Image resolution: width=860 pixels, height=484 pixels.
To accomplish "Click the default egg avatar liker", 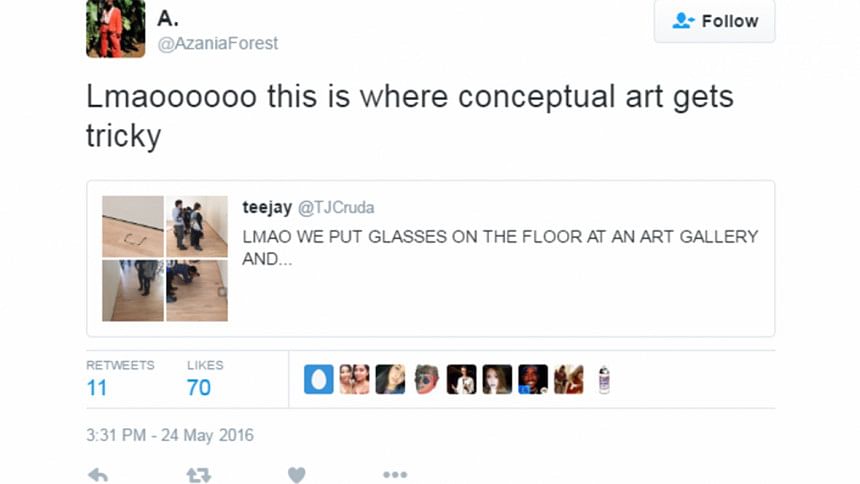I will 318,379.
